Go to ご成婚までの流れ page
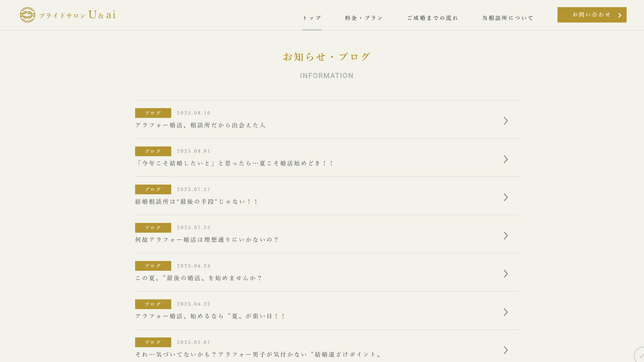This screenshot has height=362, width=644. tap(433, 18)
